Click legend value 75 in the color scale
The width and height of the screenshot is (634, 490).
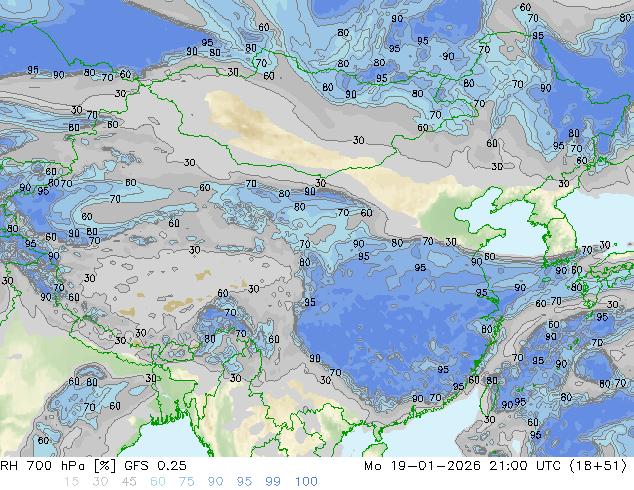tap(186, 482)
